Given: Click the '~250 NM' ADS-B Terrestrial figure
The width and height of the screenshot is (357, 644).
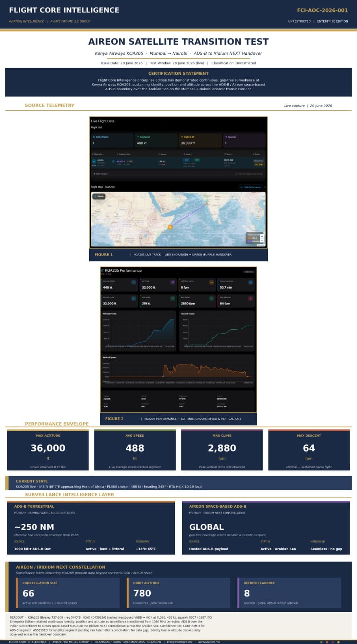Looking at the screenshot, I should pos(34,527).
